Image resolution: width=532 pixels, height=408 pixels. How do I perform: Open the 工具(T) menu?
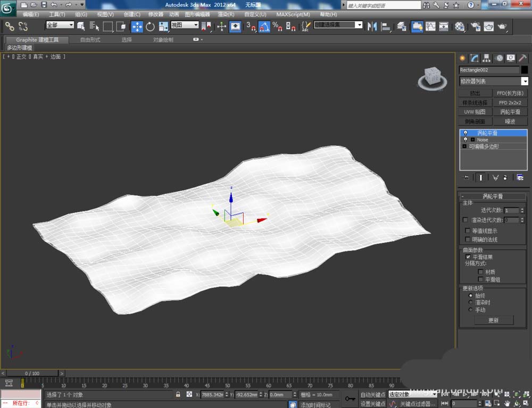coord(57,14)
